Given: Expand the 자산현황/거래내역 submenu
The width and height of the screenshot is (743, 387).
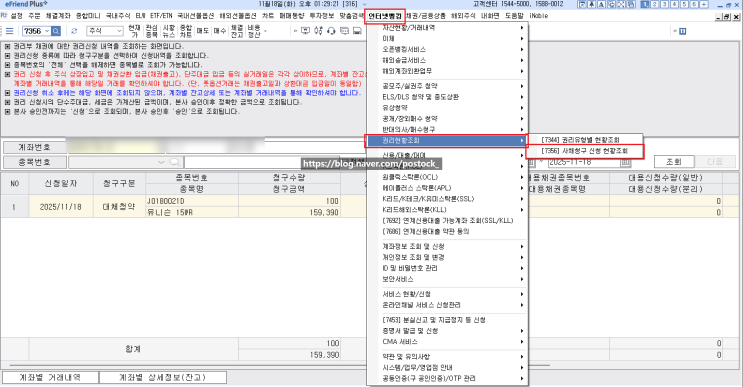Looking at the screenshot, I should point(447,28).
